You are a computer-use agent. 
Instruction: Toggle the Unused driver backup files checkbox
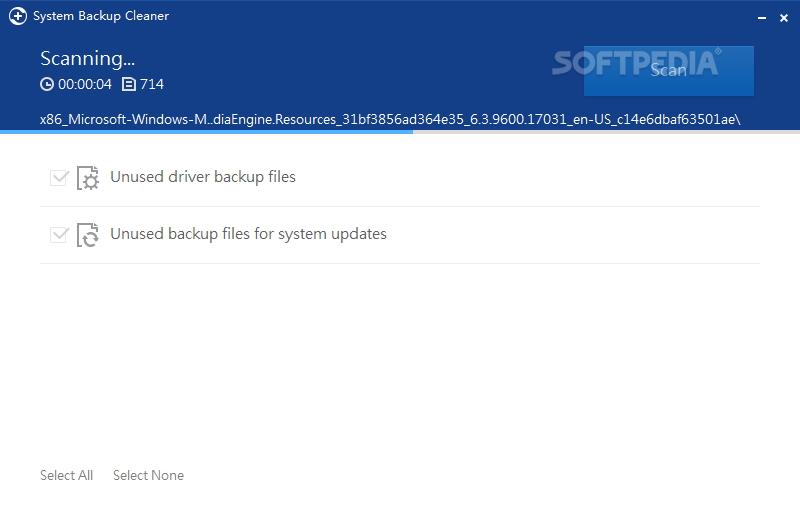pos(59,177)
